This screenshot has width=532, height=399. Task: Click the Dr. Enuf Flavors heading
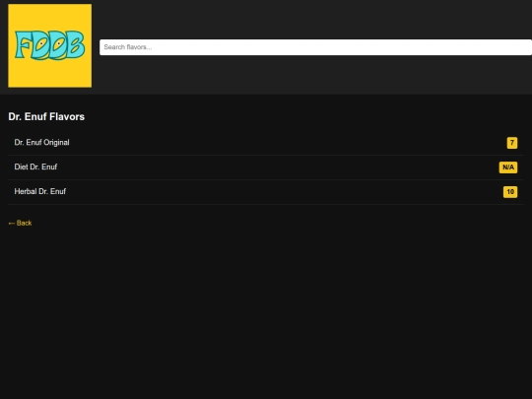click(46, 116)
